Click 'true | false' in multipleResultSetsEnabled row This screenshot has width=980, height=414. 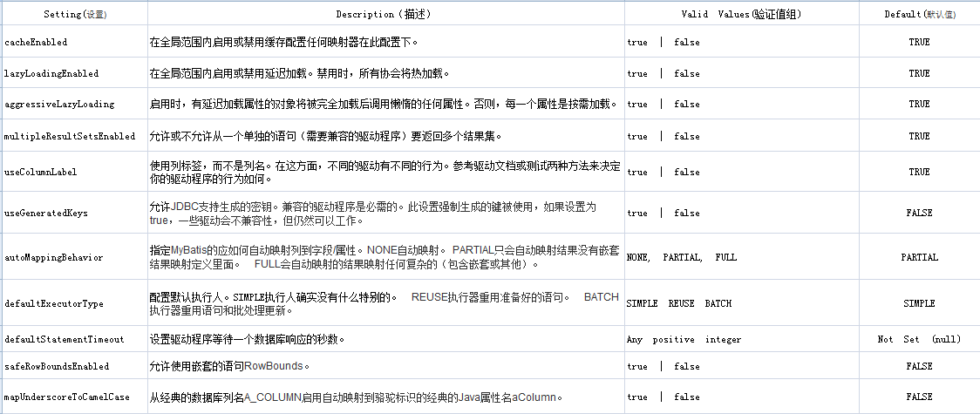pos(664,136)
